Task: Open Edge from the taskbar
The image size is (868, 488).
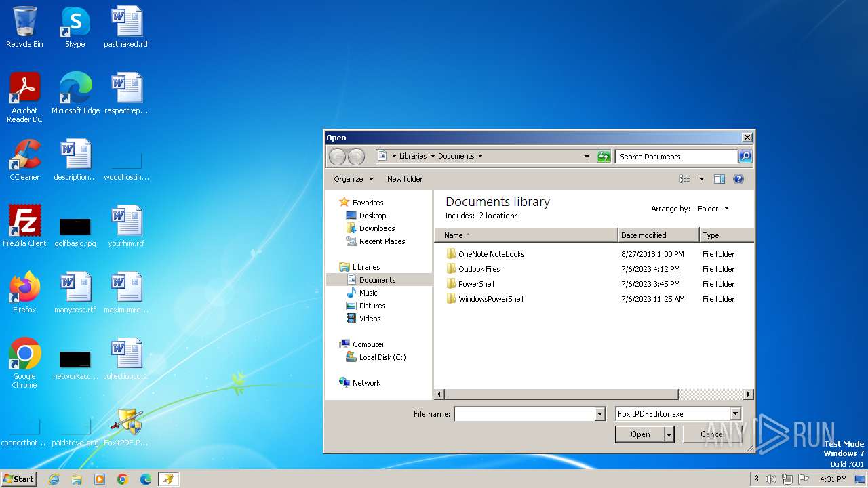Action: click(x=146, y=479)
